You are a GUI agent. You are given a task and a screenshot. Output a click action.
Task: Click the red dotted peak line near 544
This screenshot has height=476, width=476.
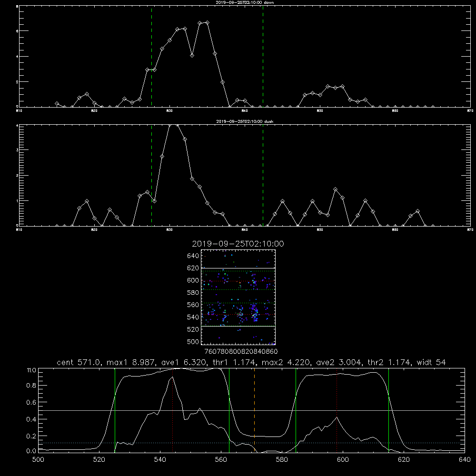point(172,410)
